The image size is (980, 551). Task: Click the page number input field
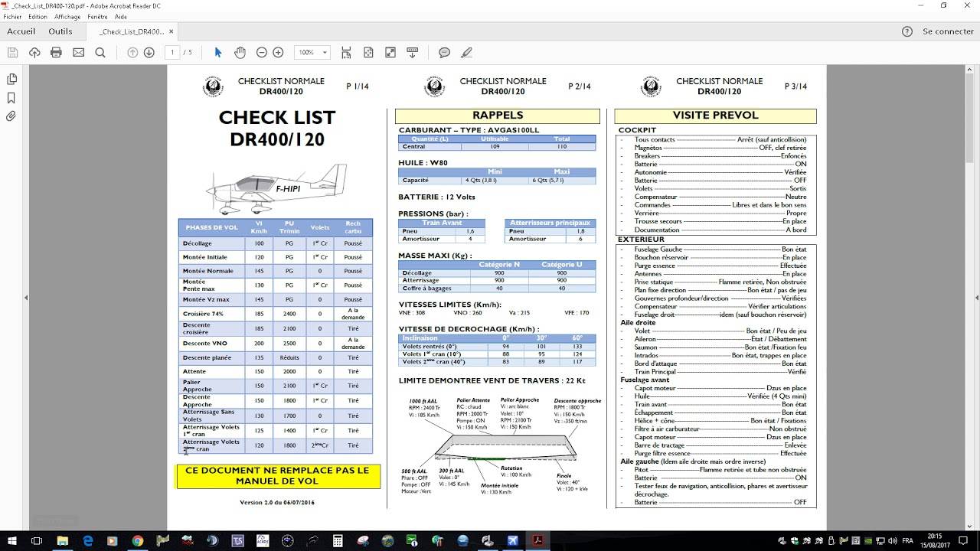click(x=172, y=53)
